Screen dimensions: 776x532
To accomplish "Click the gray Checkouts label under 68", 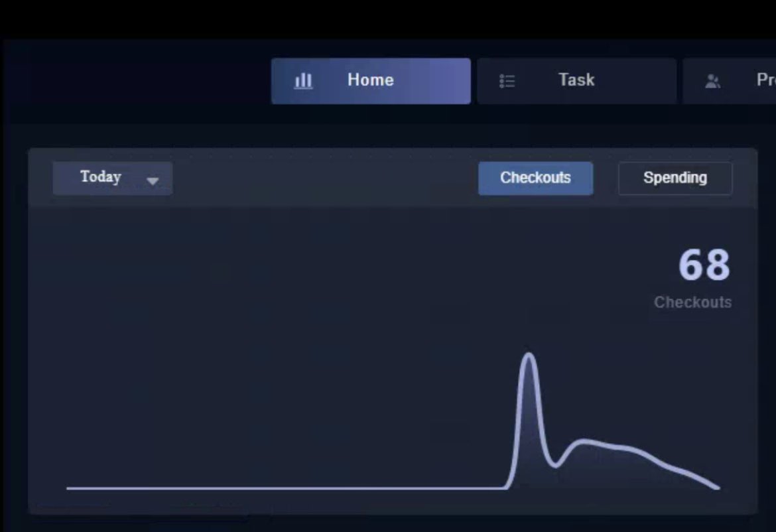I will [693, 302].
